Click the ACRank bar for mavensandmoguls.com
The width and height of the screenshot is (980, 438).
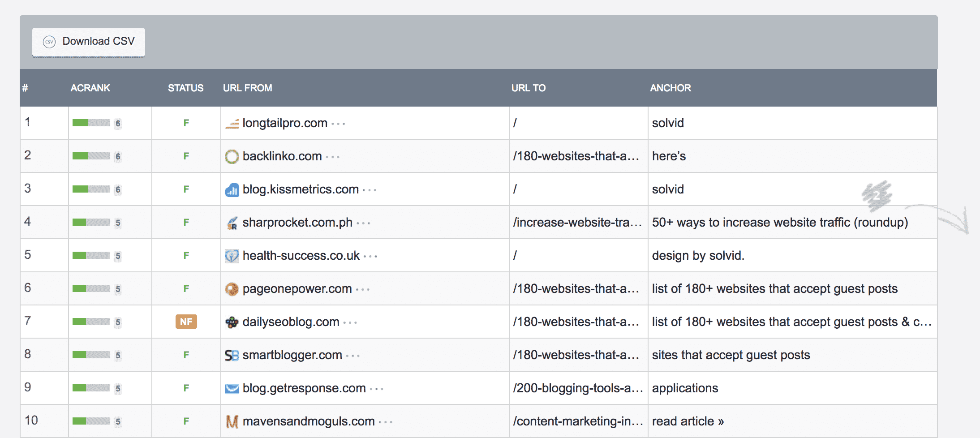[91, 421]
